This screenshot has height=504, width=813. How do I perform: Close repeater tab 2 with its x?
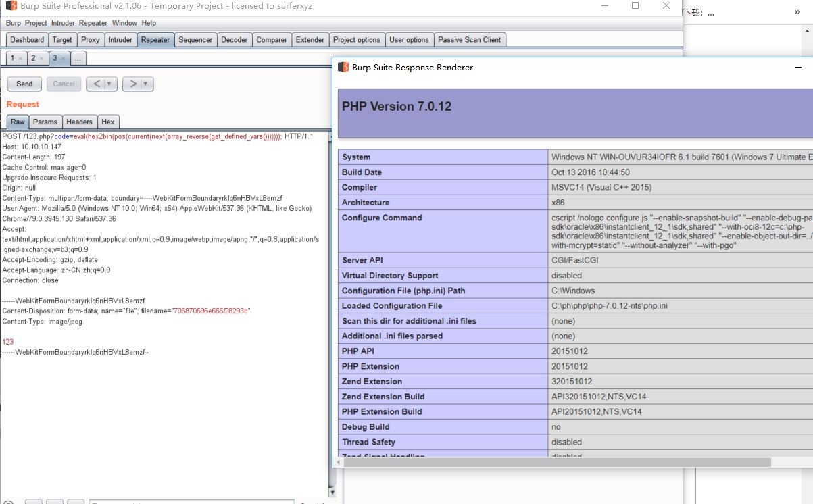41,59
